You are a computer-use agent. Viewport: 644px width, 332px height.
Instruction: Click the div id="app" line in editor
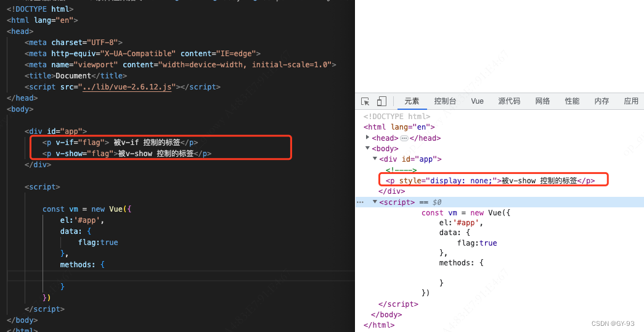tap(55, 131)
